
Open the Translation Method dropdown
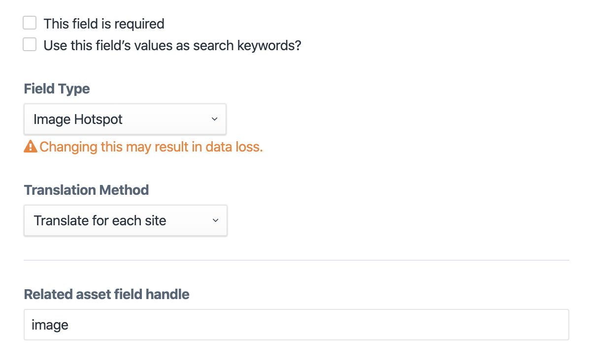[125, 220]
